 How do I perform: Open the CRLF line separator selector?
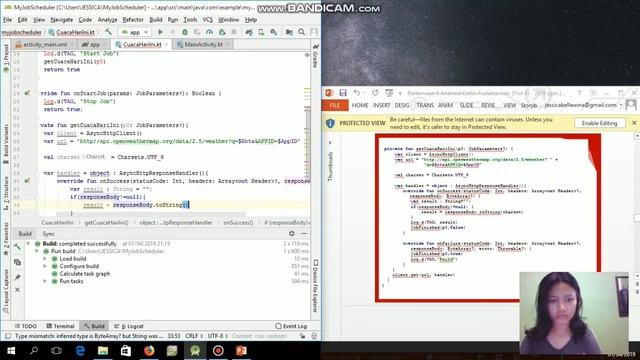click(194, 336)
